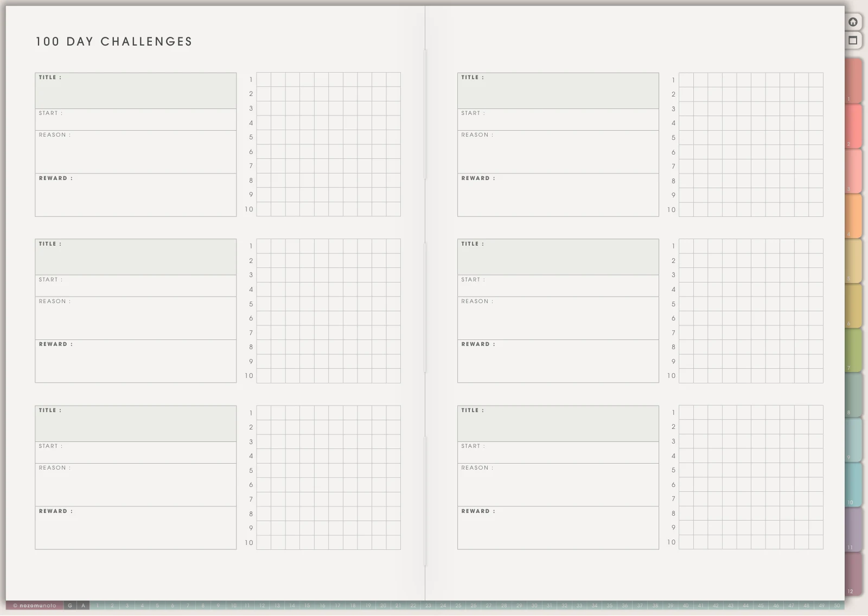Click top-left challenge REWARD field
The width and height of the screenshot is (868, 616).
point(136,195)
